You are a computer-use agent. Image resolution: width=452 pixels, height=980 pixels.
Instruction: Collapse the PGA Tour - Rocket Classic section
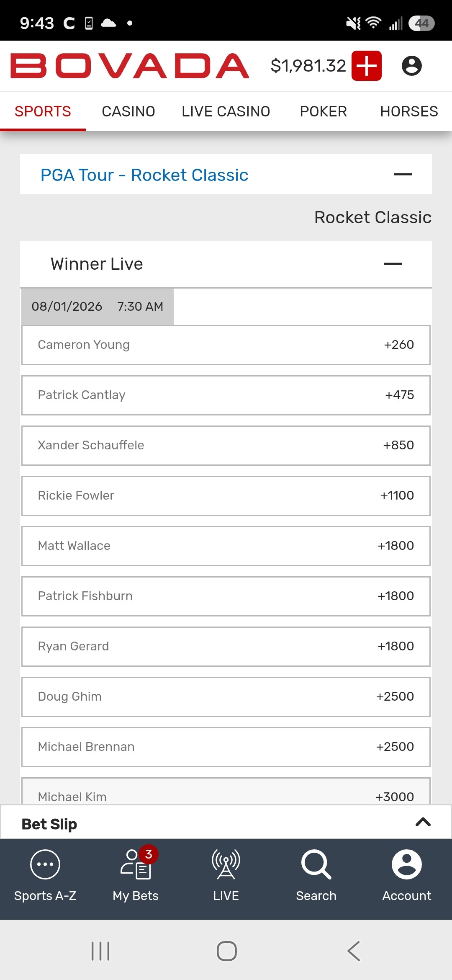coord(403,174)
